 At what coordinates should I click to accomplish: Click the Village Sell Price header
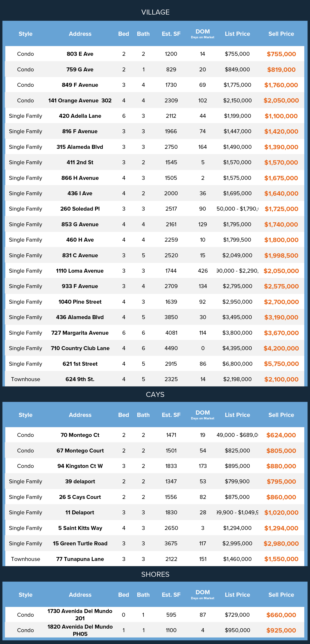tap(281, 34)
